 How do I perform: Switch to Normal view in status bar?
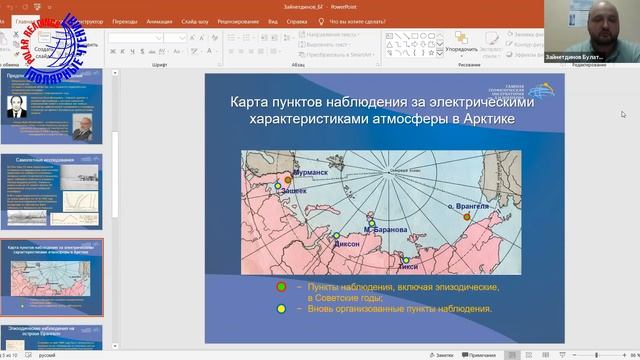(x=512, y=355)
